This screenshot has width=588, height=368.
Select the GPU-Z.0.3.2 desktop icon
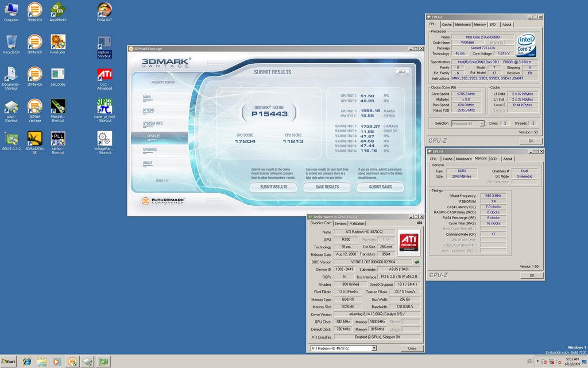(11, 141)
